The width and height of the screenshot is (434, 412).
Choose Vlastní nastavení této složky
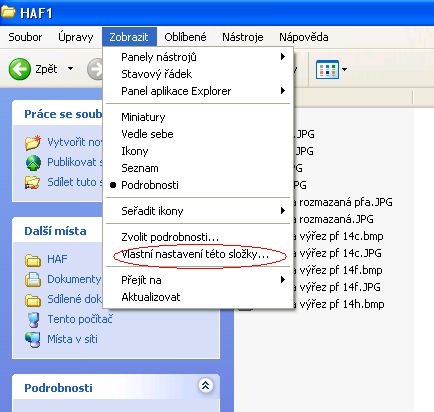pos(195,254)
